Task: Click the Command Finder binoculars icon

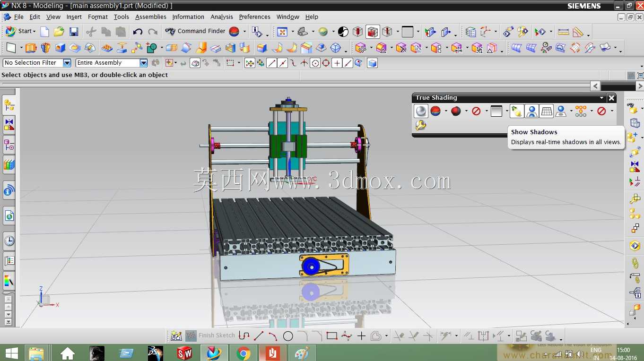Action: [170, 31]
